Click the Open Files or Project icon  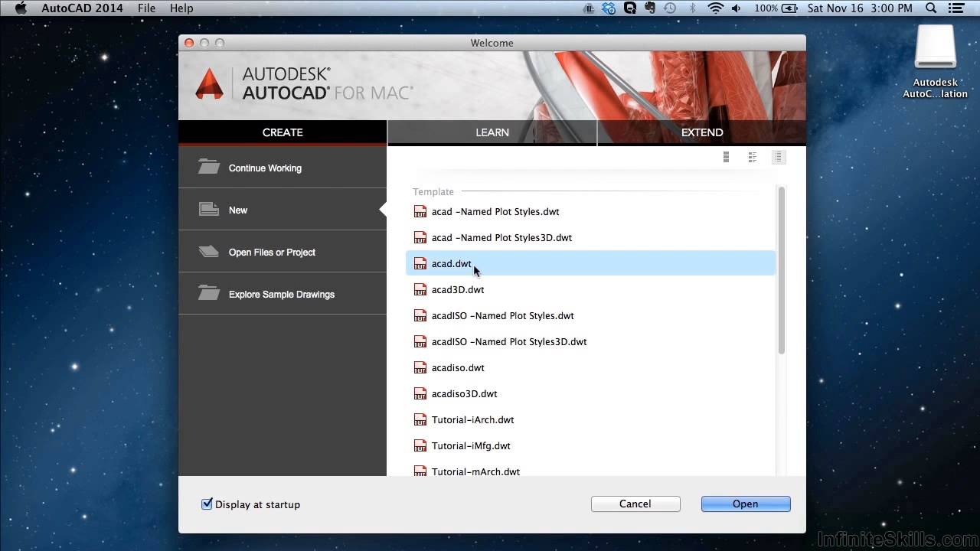(x=208, y=251)
